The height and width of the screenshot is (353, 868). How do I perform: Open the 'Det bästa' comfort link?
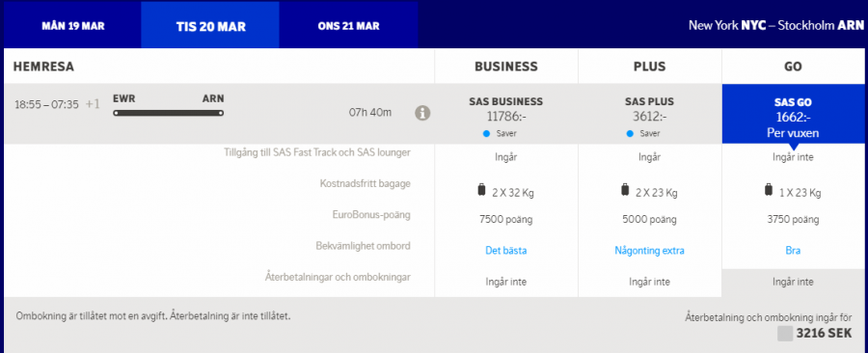point(506,251)
